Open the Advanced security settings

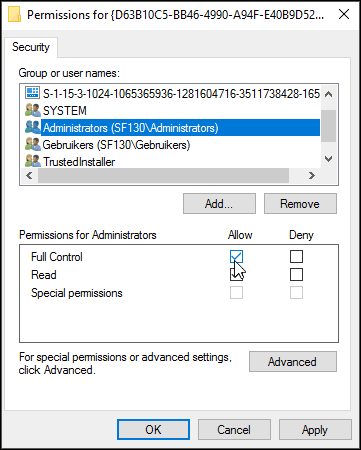point(293,361)
